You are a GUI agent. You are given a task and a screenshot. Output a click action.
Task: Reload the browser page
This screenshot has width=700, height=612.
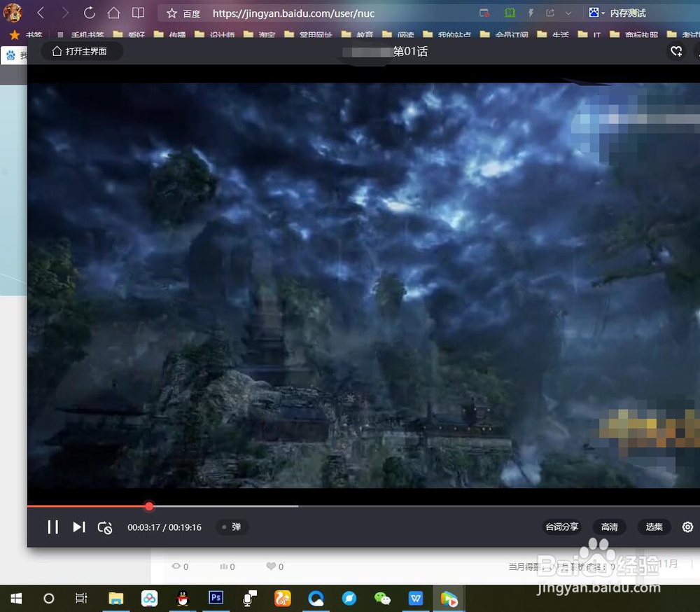click(90, 13)
